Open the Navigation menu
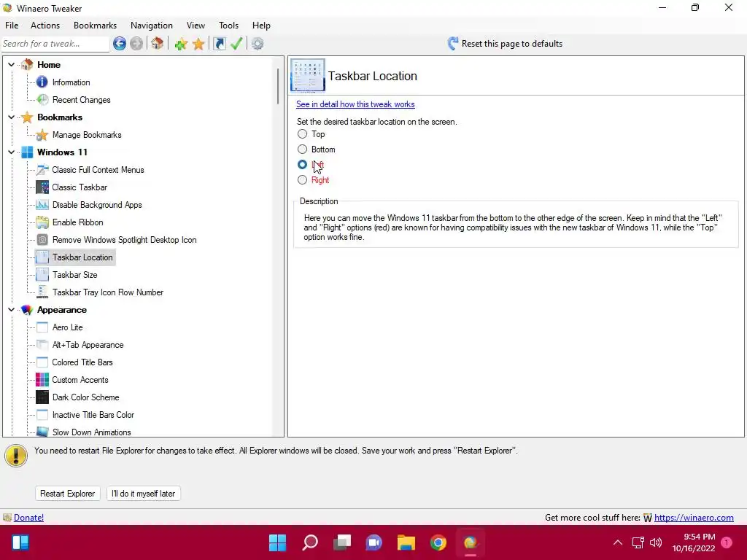Screen dimensions: 747x560 pos(152,26)
